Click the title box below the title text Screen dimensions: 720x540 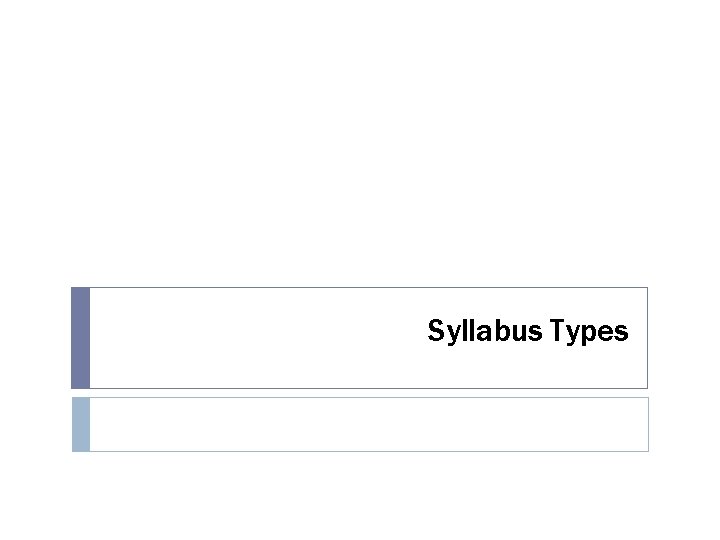(527, 368)
